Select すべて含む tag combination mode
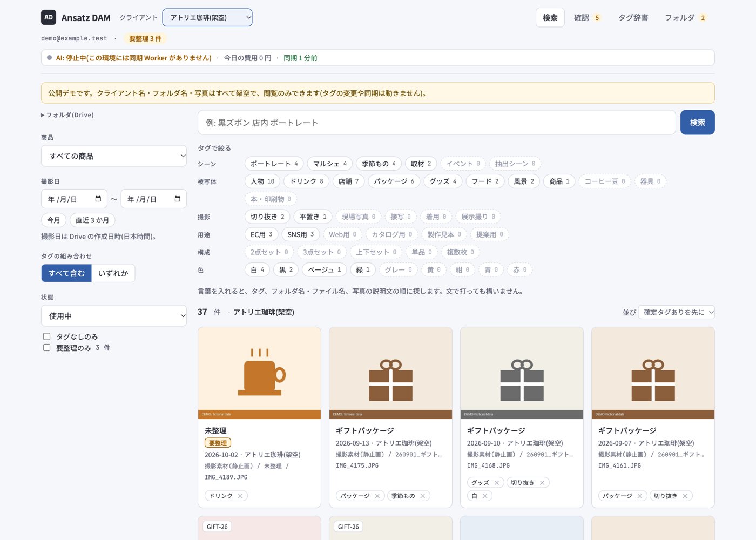This screenshot has height=540, width=756. pos(66,273)
